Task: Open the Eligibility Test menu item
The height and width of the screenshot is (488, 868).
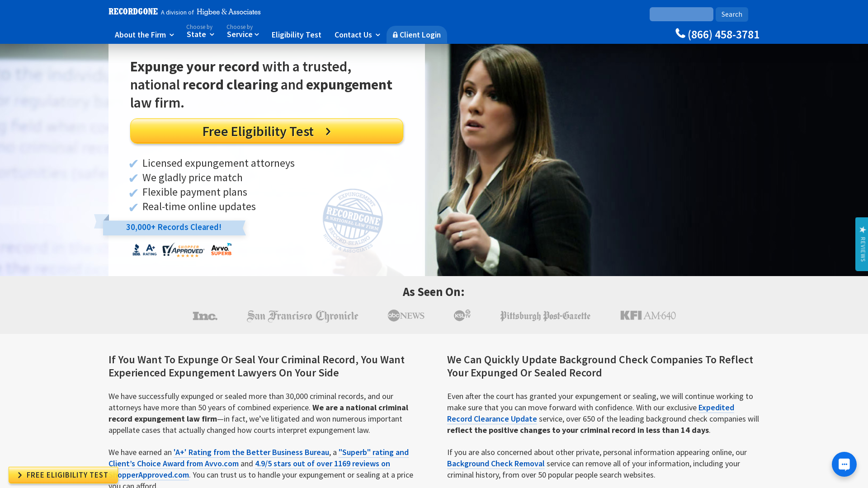Action: coord(296,35)
